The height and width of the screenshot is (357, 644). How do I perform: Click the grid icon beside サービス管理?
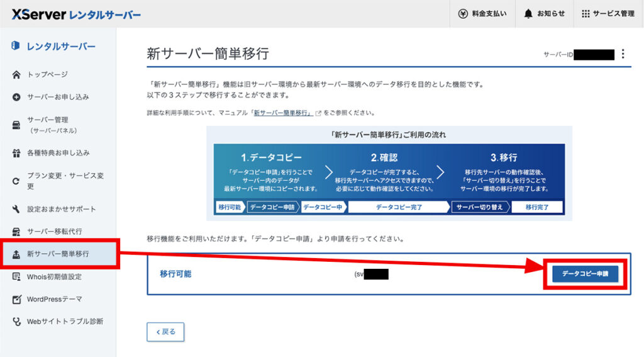click(586, 14)
